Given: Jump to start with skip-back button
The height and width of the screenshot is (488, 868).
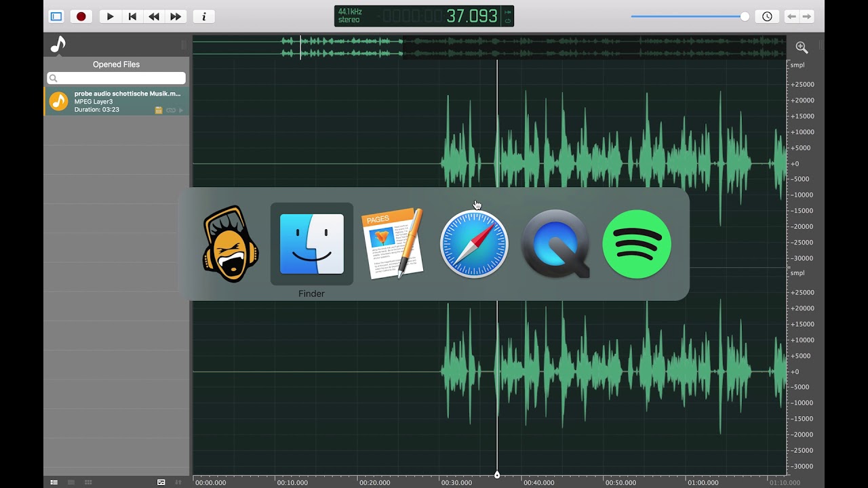Looking at the screenshot, I should point(132,16).
